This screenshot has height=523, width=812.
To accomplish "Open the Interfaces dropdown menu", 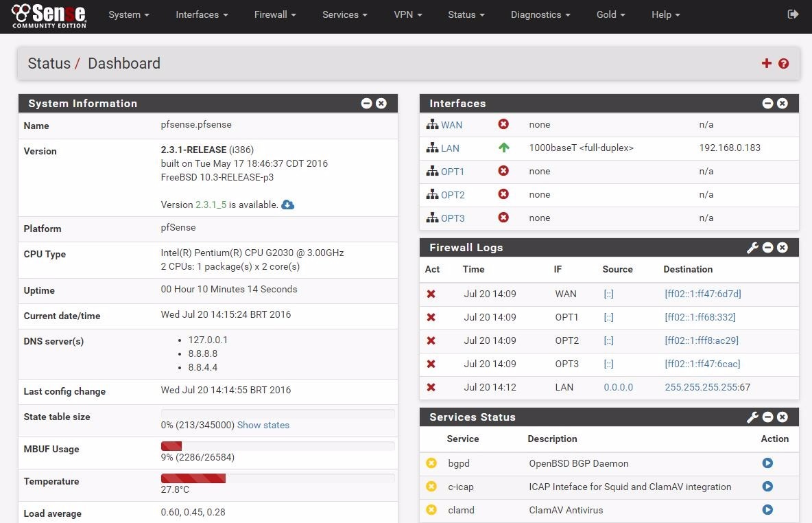I will pos(202,14).
